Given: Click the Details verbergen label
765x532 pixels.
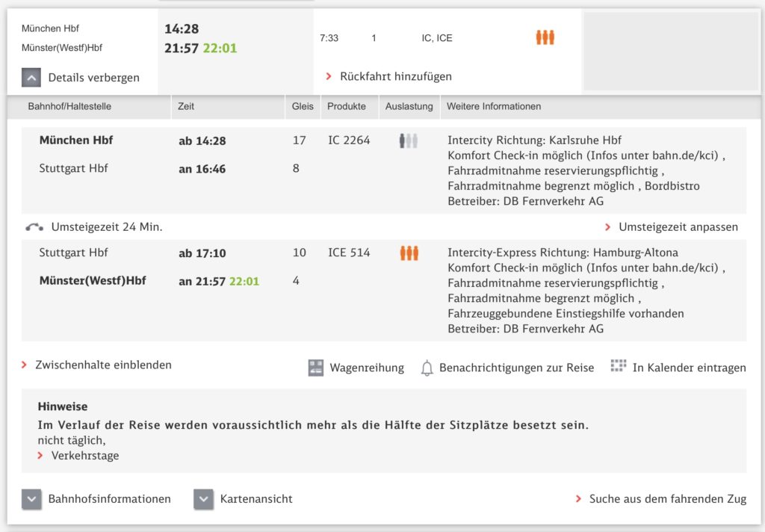Looking at the screenshot, I should point(93,78).
